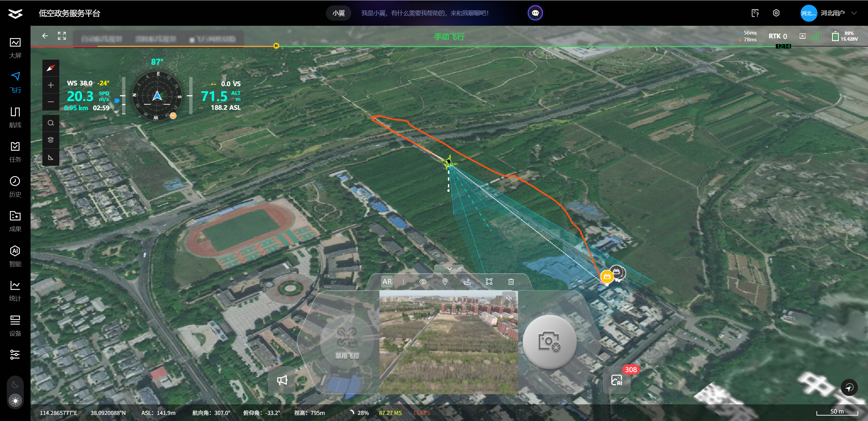Image resolution: width=868 pixels, height=421 pixels.
Task: Switch to light mode sun toggle
Action: [15, 401]
